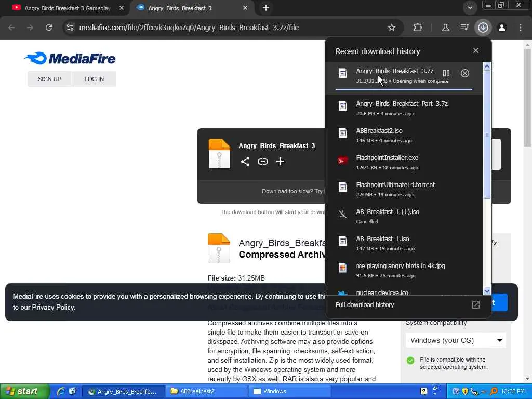Open a new browser tab
532x399 pixels.
[x=266, y=8]
